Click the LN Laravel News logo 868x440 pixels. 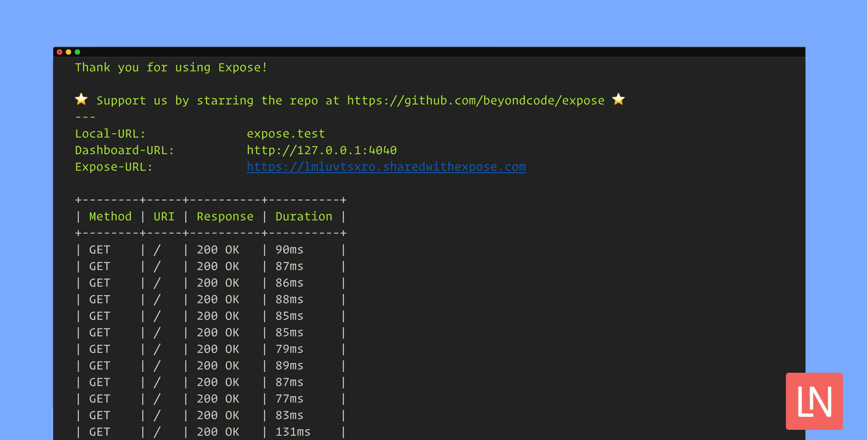[814, 401]
